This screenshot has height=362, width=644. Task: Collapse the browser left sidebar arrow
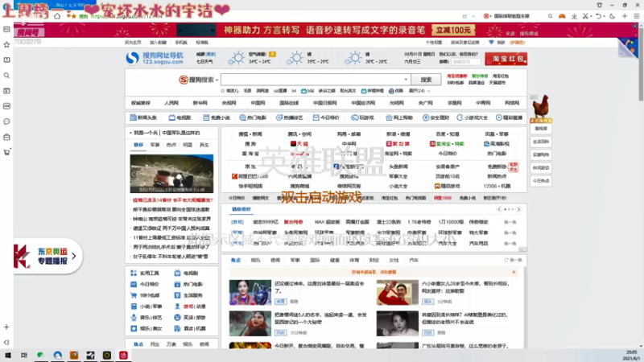pyautogui.click(x=6, y=343)
